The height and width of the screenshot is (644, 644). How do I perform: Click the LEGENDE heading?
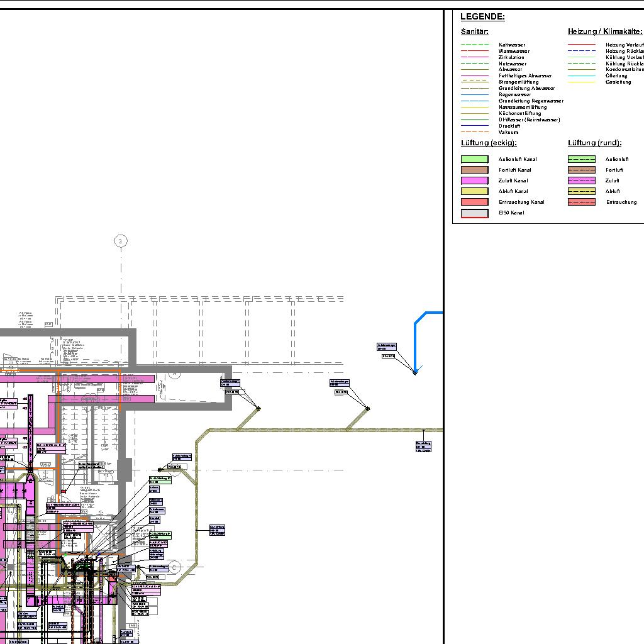(482, 17)
